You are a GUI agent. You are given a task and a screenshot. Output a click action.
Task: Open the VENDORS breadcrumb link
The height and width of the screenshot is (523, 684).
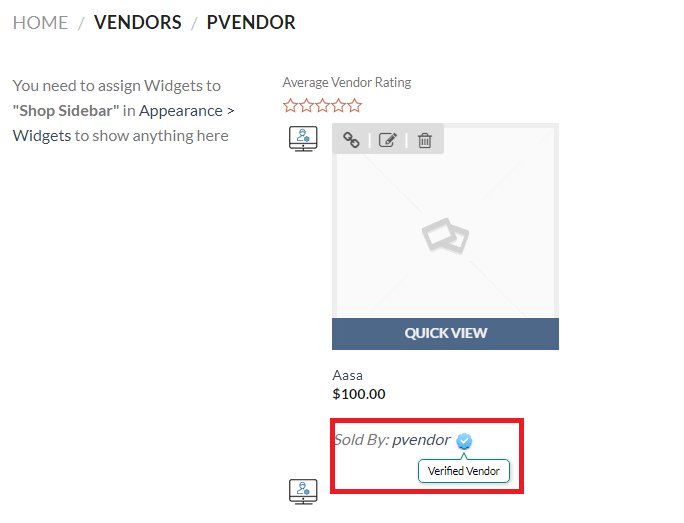tap(137, 23)
